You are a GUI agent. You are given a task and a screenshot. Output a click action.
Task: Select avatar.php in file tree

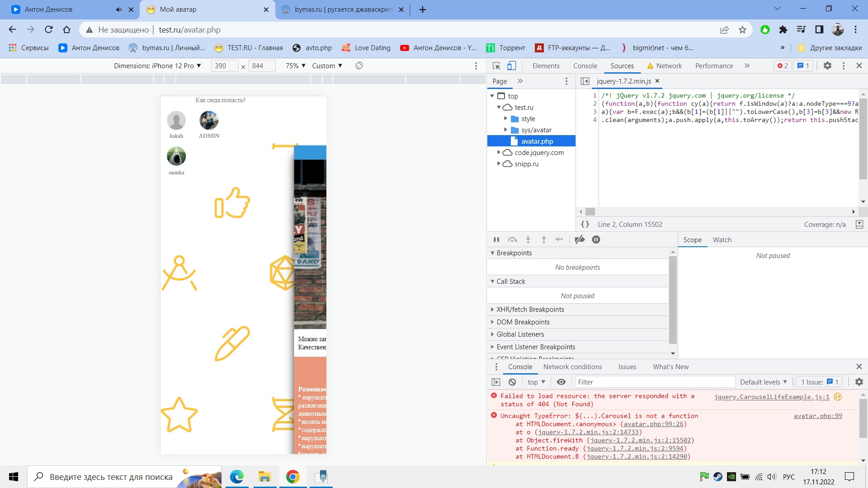coord(537,141)
